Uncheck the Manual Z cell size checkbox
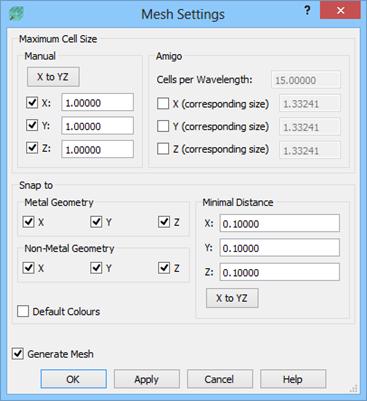Screen dimensions: 367x401 coord(32,148)
